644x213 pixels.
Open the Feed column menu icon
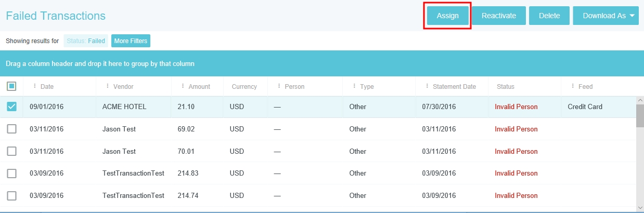pos(573,86)
